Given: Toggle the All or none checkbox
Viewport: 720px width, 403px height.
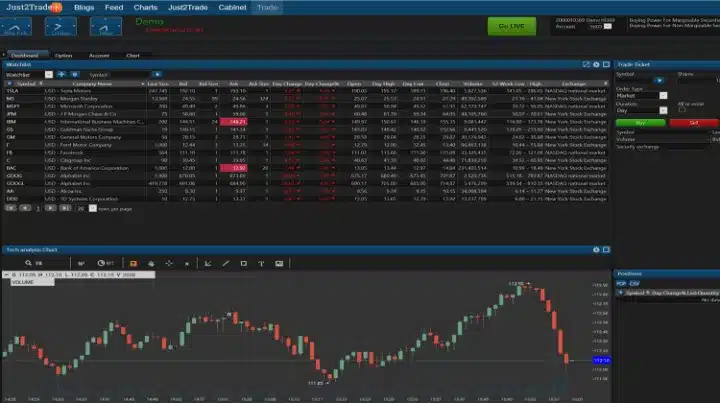Looking at the screenshot, I should pyautogui.click(x=682, y=110).
